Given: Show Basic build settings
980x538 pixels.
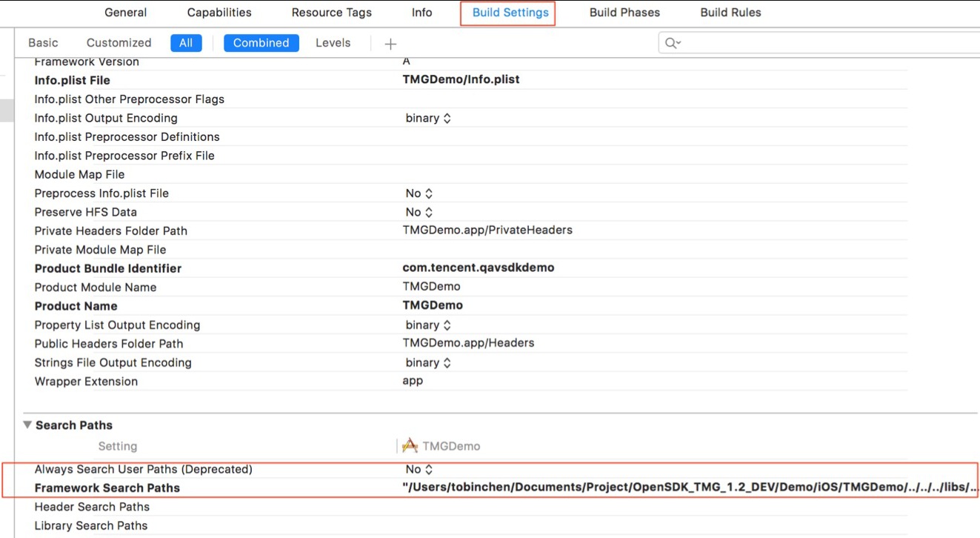Looking at the screenshot, I should [x=43, y=43].
